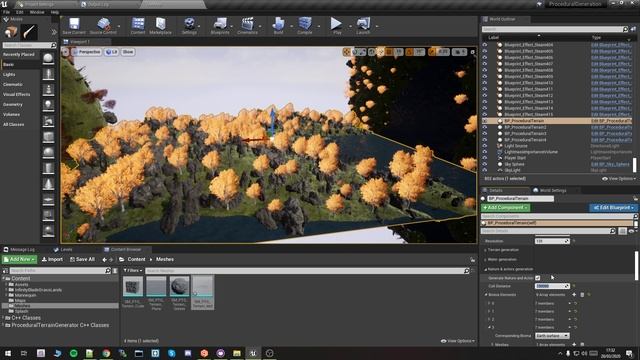
Task: Click Save All in Content Browser
Action: click(x=82, y=260)
